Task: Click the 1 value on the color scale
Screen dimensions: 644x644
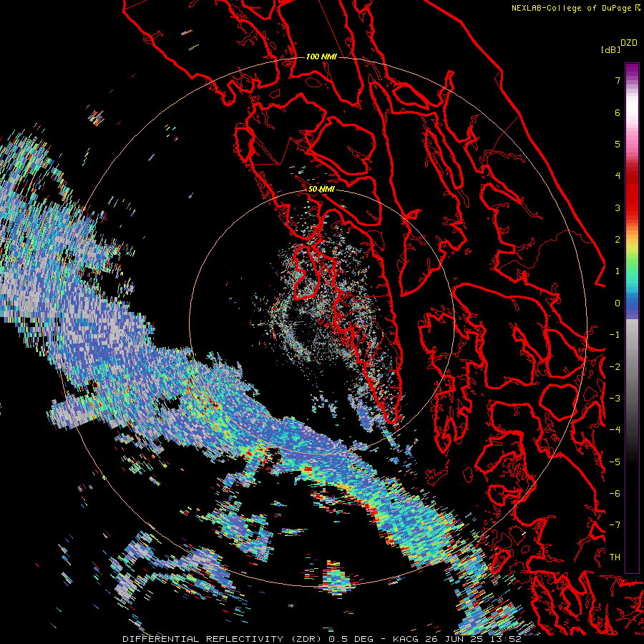Action: [x=618, y=271]
